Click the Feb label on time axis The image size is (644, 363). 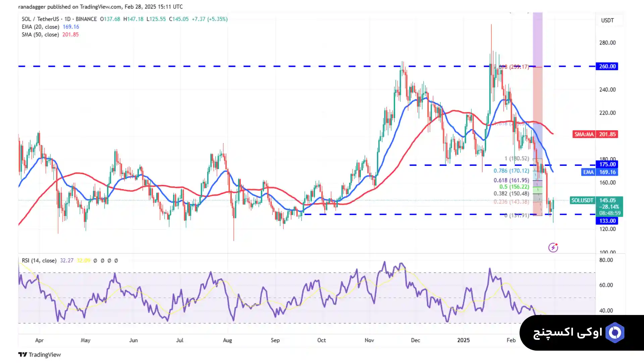511,340
